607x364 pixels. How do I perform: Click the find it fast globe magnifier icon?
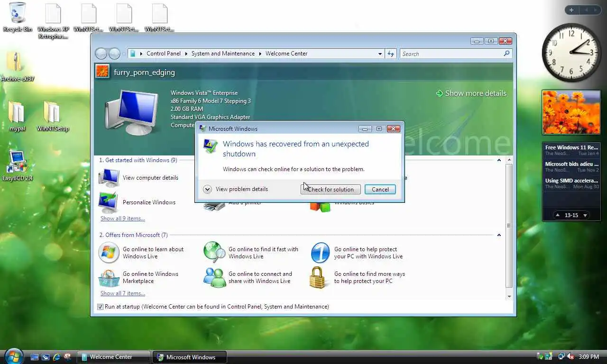pyautogui.click(x=214, y=253)
